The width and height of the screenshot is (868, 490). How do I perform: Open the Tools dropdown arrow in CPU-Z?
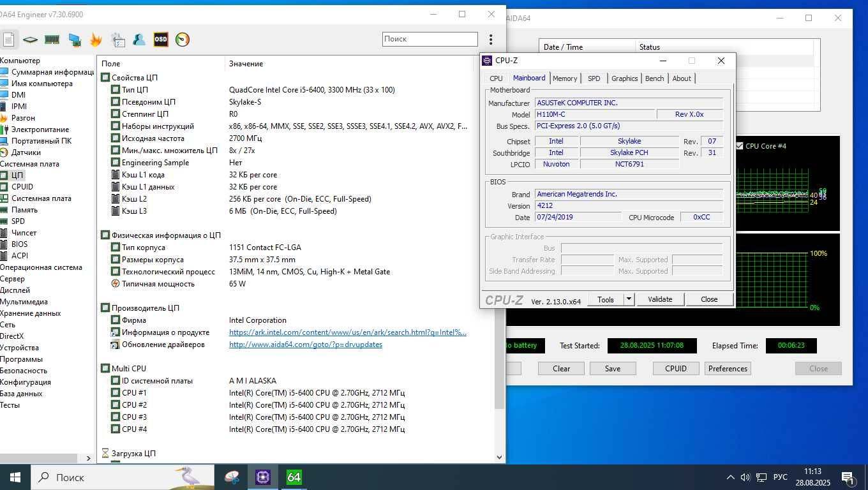pyautogui.click(x=629, y=299)
